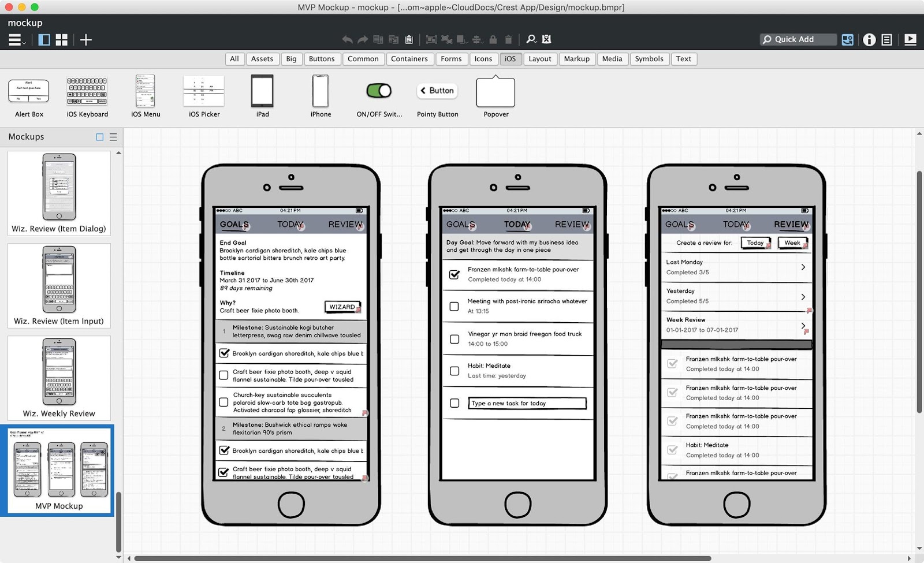Switch to the Icons palette tab

click(x=483, y=59)
